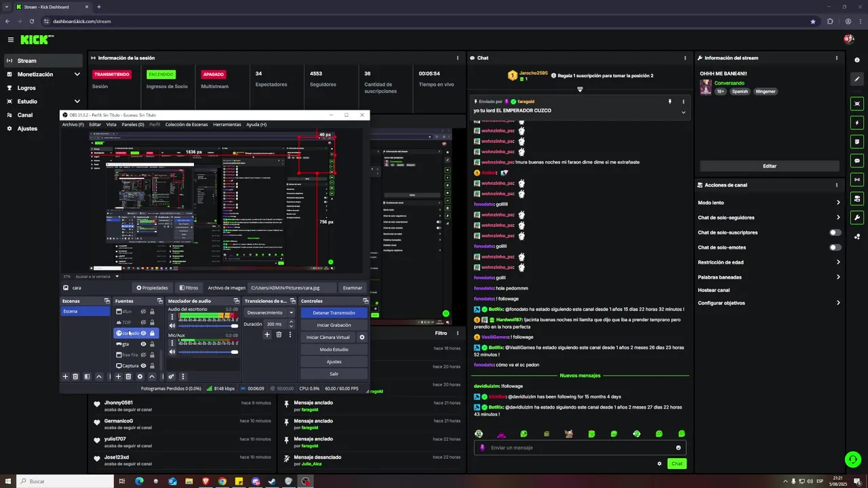
Task: Expand Estudio in Kick sidebar
Action: coord(77,102)
